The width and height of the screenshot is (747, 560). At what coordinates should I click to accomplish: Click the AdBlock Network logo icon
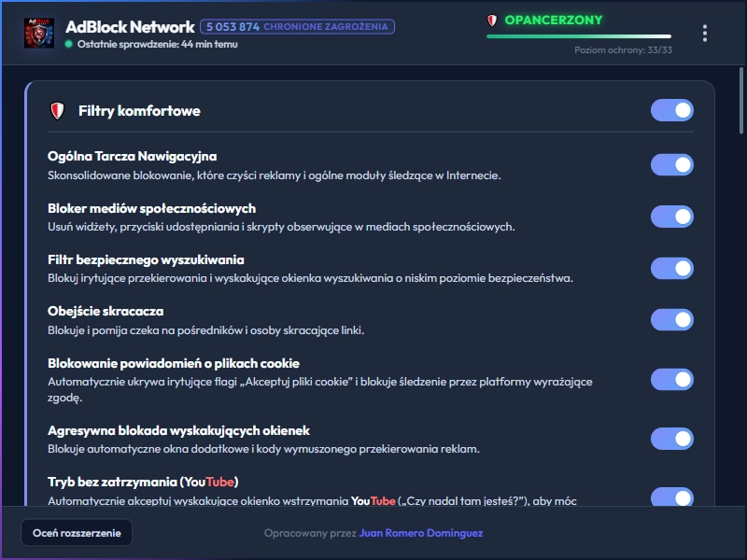tap(39, 34)
